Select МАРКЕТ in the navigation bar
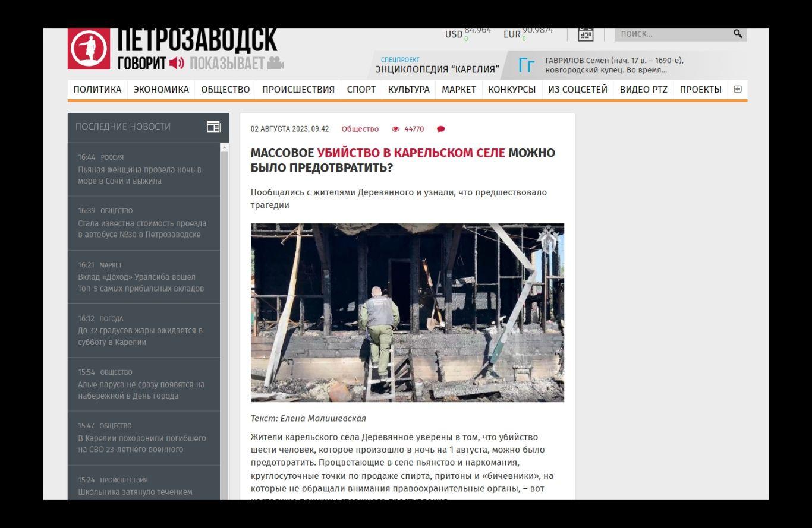The width and height of the screenshot is (812, 528). click(x=459, y=90)
